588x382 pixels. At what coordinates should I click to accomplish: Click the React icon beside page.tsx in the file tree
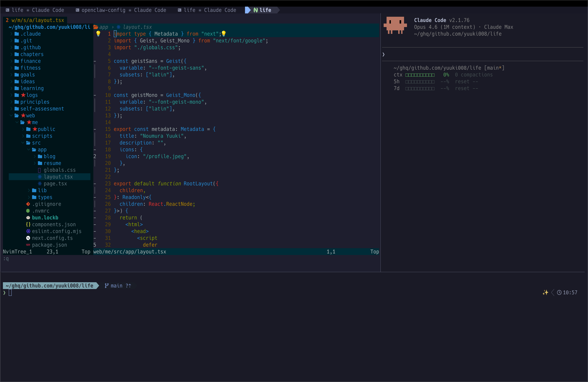click(x=40, y=184)
